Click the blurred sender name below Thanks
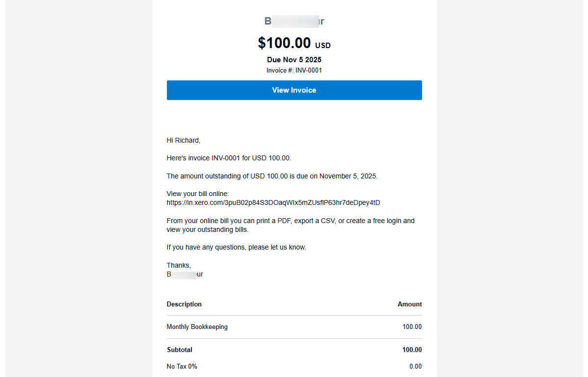 (x=185, y=274)
